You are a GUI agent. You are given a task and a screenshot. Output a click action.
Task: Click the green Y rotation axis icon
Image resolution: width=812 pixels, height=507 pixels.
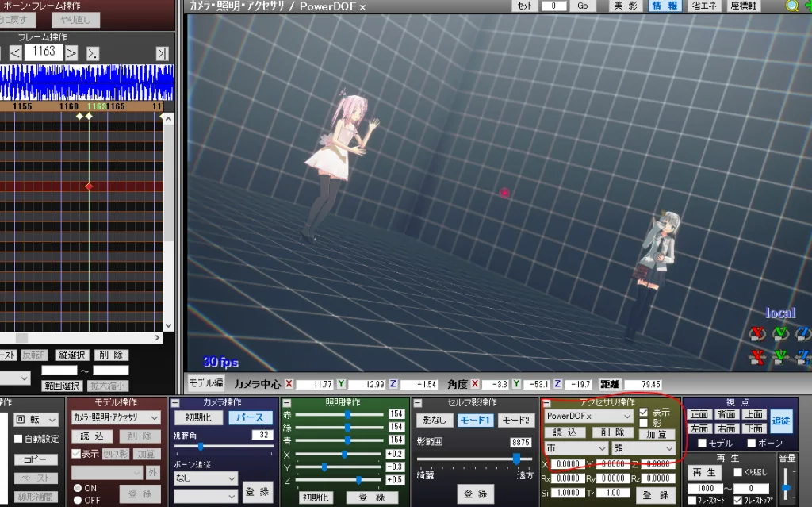pyautogui.click(x=781, y=332)
